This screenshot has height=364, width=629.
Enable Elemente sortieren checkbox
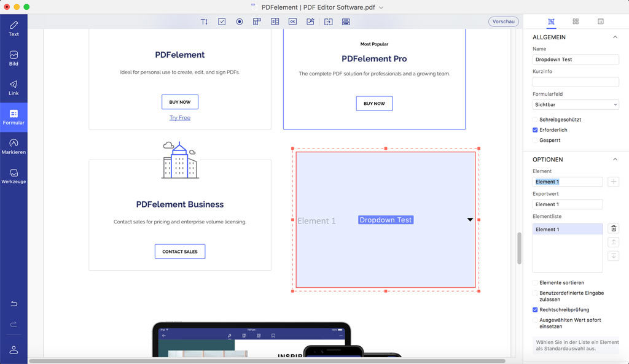click(x=535, y=282)
